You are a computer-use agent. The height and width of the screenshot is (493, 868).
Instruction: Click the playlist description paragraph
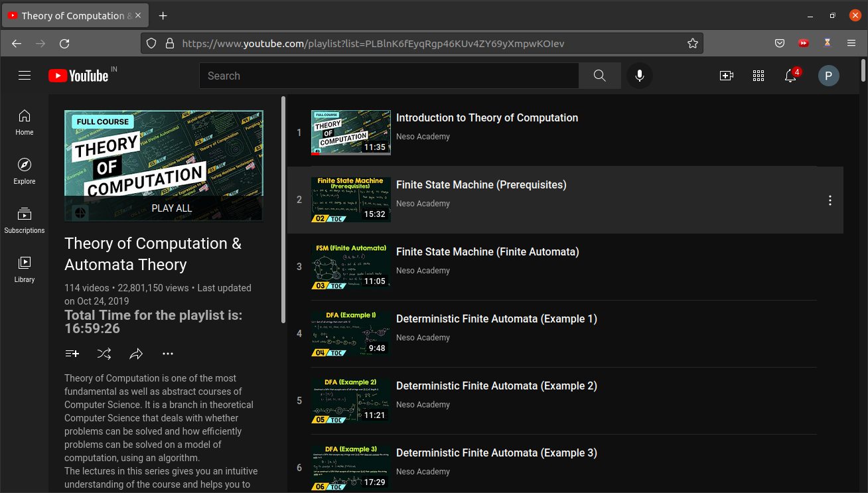[x=161, y=431]
